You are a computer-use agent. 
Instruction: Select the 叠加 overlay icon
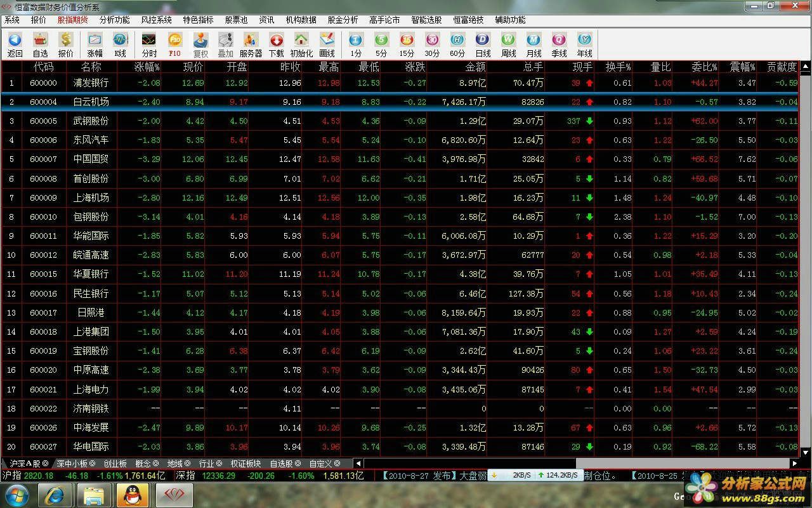(x=225, y=44)
